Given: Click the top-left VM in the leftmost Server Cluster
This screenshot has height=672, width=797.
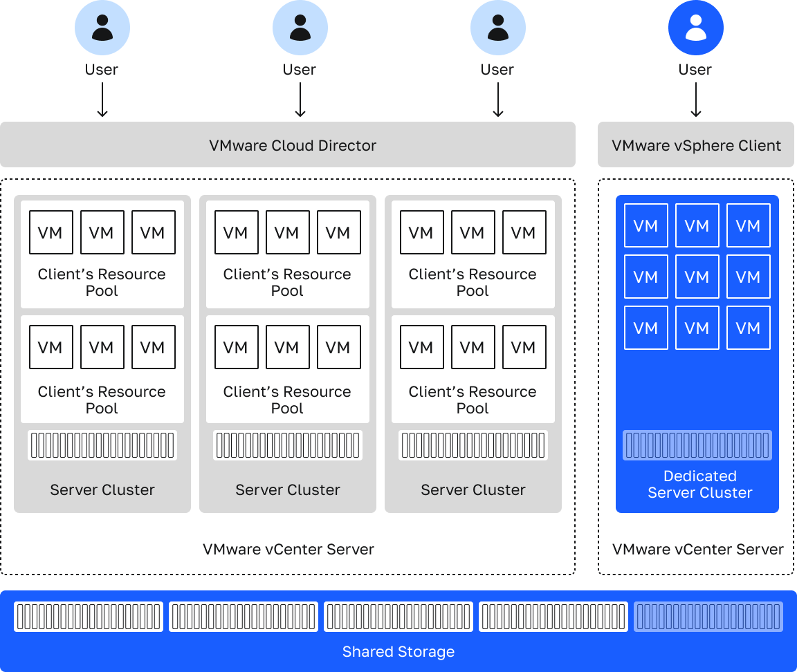Looking at the screenshot, I should coord(51,232).
